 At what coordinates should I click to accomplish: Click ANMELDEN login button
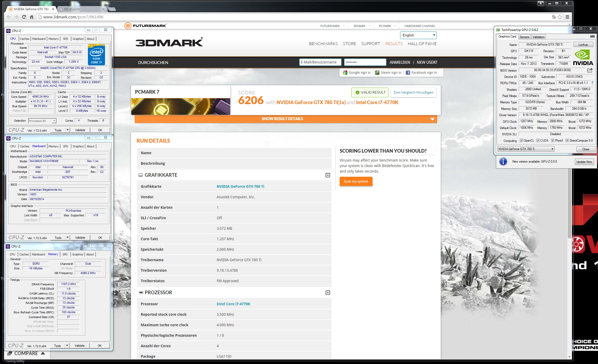(400, 62)
